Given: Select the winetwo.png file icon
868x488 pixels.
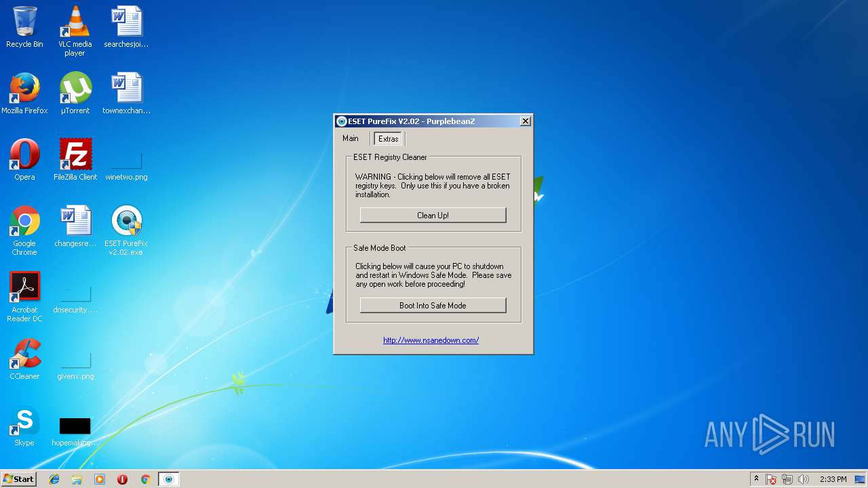Looking at the screenshot, I should tap(126, 166).
